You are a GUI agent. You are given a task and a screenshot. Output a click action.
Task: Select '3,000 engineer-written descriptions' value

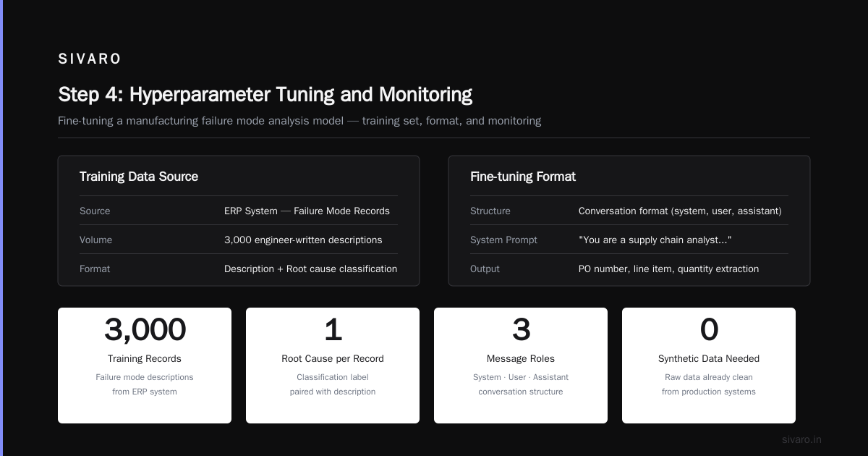coord(303,240)
